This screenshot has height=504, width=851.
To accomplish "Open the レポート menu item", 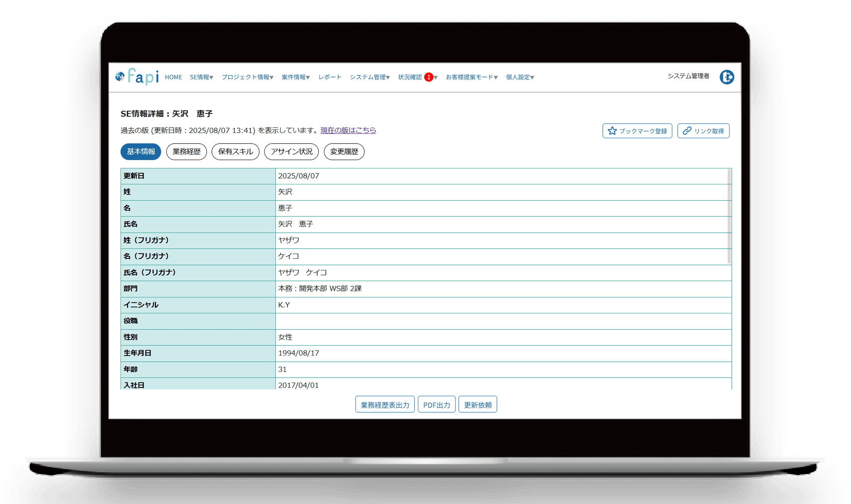I will [x=330, y=77].
